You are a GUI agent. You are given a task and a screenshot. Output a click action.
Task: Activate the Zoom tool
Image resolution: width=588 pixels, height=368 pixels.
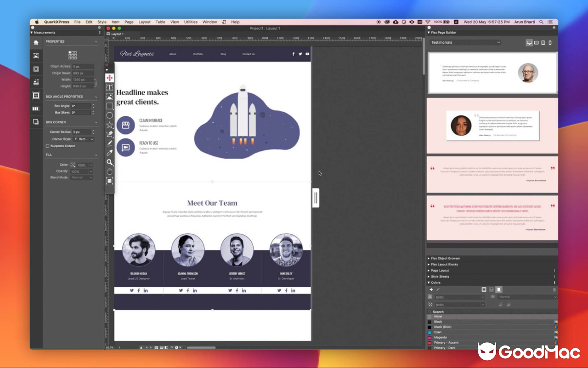pyautogui.click(x=109, y=162)
